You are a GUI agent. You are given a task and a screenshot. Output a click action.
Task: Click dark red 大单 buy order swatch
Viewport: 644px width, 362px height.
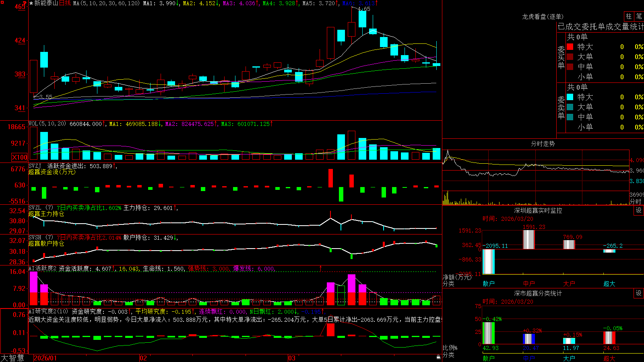tap(570, 57)
